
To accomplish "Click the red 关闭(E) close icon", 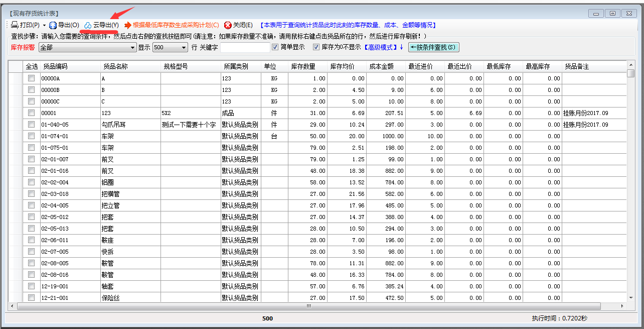I will 228,25.
